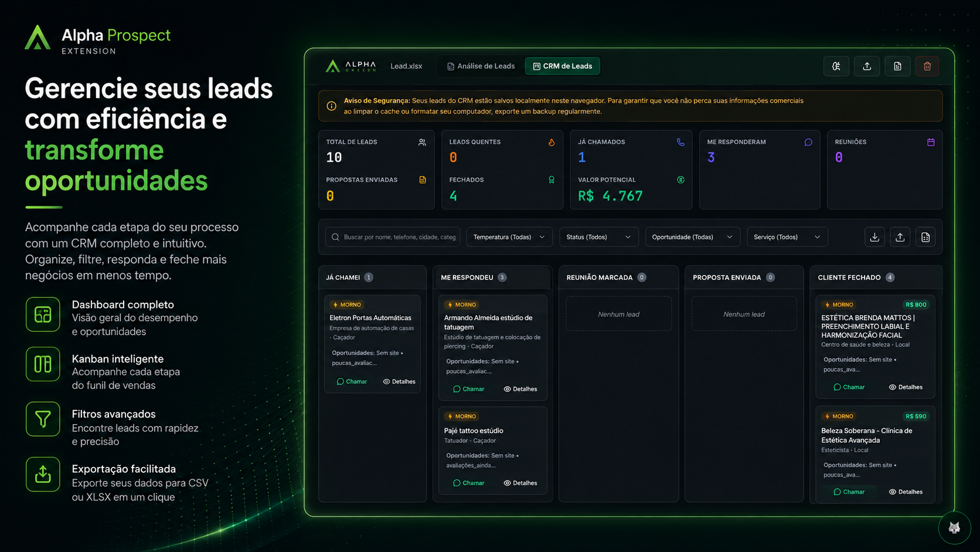
Task: Click the document file icon in the top header
Action: coord(897,66)
